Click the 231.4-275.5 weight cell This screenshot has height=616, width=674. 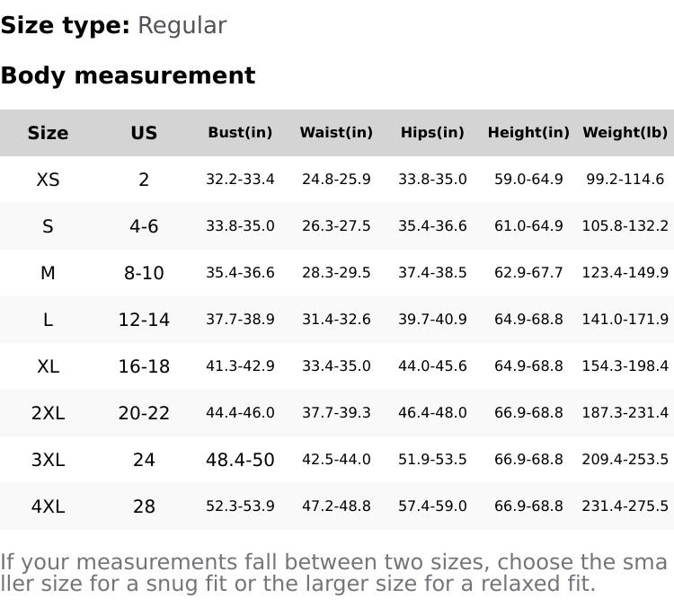tap(625, 506)
